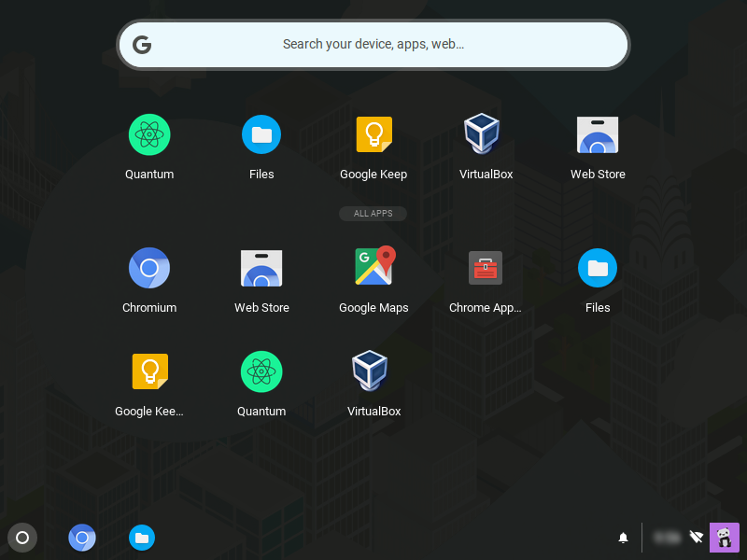Click the search field for device and apps
Screen dimensions: 747x560
[x=373, y=44]
